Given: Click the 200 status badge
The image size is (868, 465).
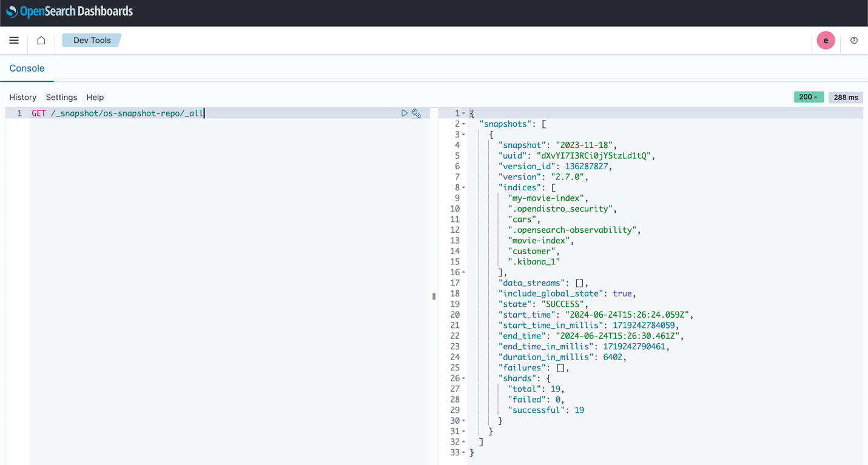Looking at the screenshot, I should click(809, 97).
